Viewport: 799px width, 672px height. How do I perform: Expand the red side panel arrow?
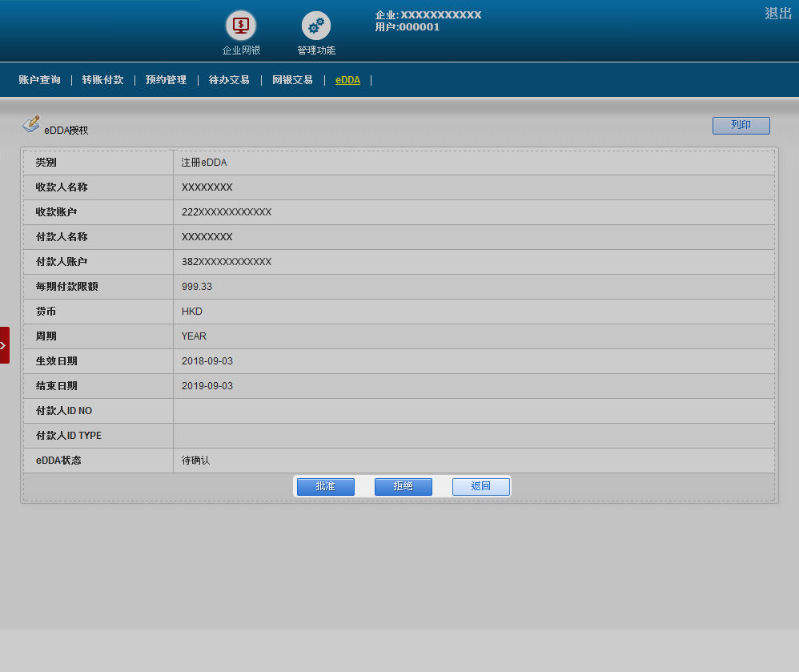tap(5, 345)
